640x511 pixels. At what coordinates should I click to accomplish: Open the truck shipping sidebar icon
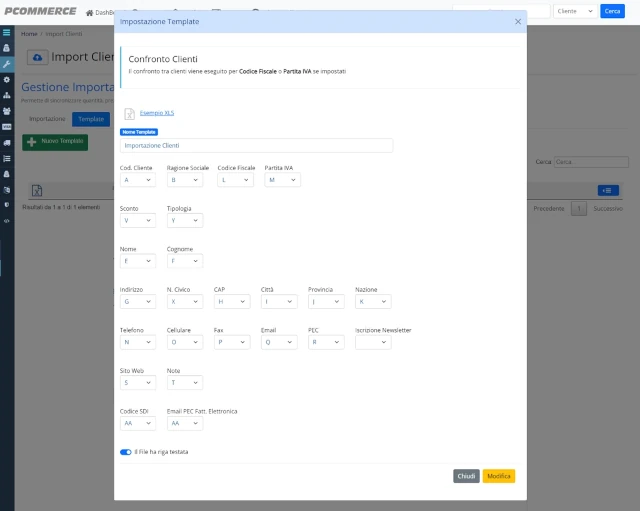(7, 143)
